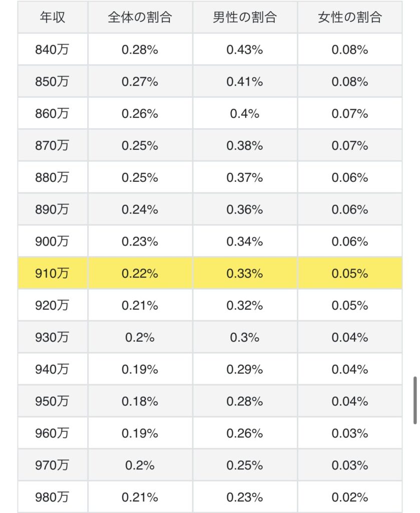Click the 0.26% cell in 960万 row
The height and width of the screenshot is (513, 420).
click(245, 433)
